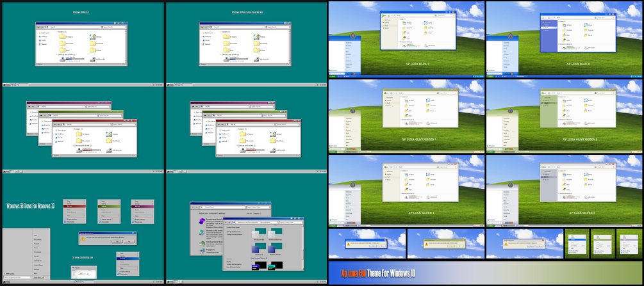Choose Refresh in the red-highlighted context menu

click(x=74, y=207)
